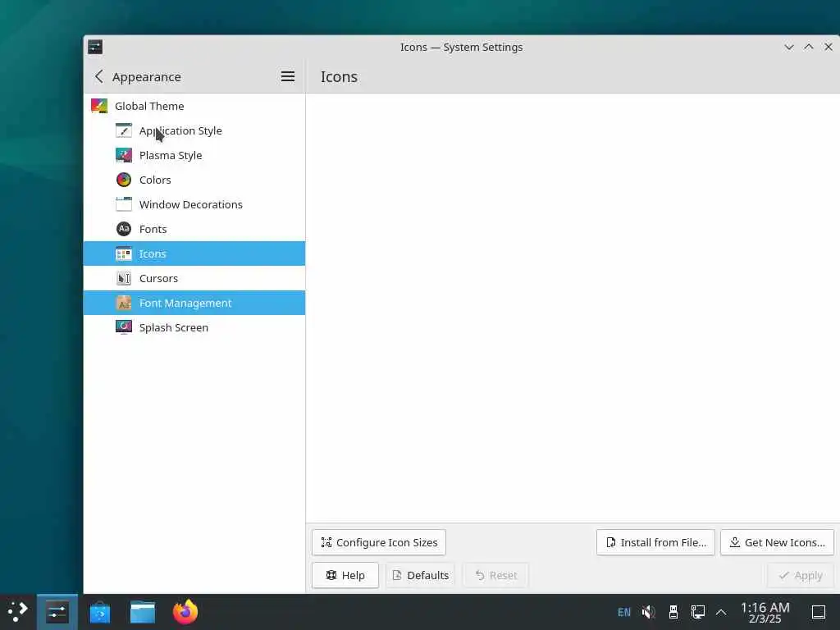Image resolution: width=840 pixels, height=630 pixels.
Task: Click the Reset button
Action: (x=496, y=575)
